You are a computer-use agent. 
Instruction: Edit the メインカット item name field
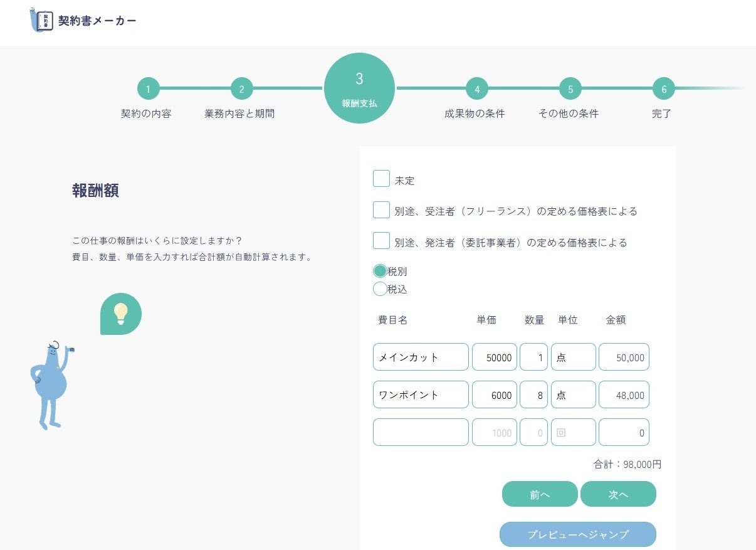click(421, 357)
